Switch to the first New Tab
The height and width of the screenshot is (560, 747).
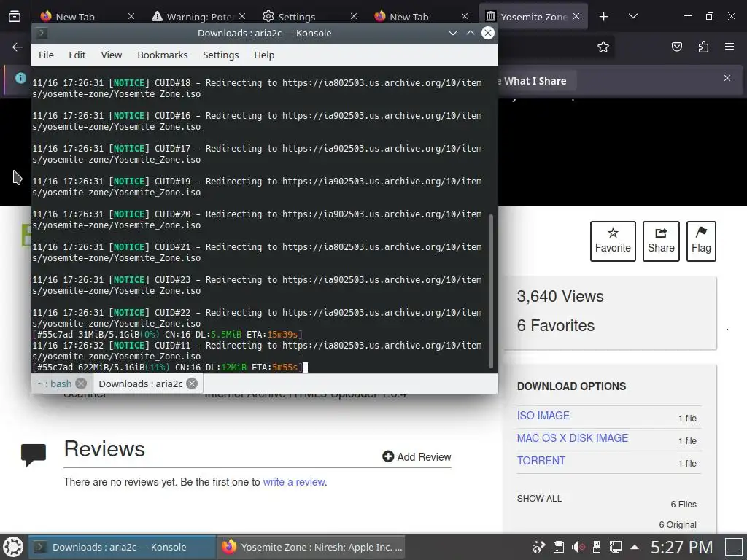click(75, 17)
